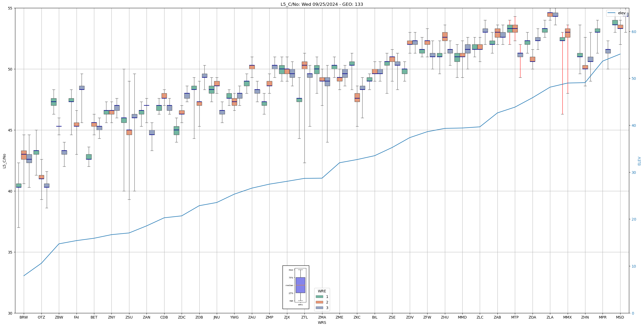
Task: Click the boxplot explanation inset diagram
Action: 296,287
